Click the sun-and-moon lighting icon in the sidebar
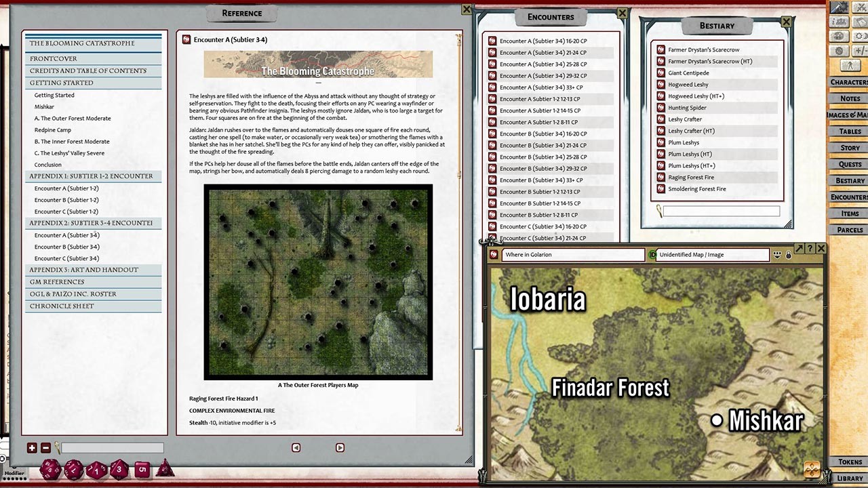The image size is (868, 488). tap(861, 35)
